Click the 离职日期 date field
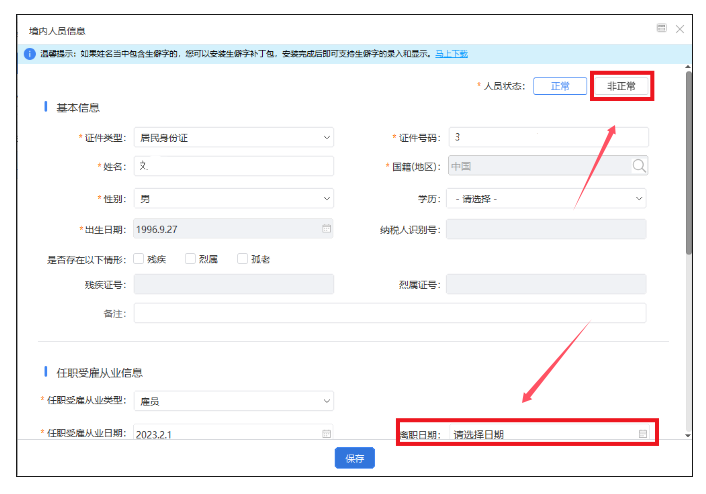 tap(549, 434)
